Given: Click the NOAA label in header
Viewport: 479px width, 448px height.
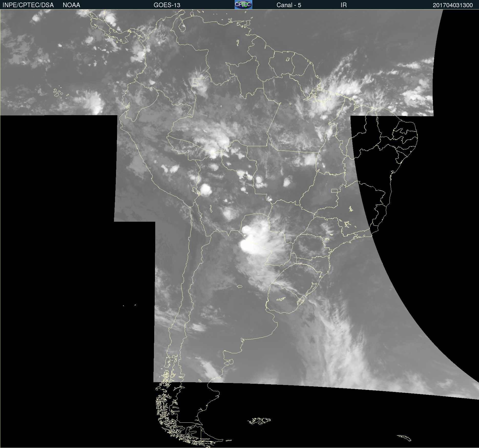Looking at the screenshot, I should click(x=71, y=5).
